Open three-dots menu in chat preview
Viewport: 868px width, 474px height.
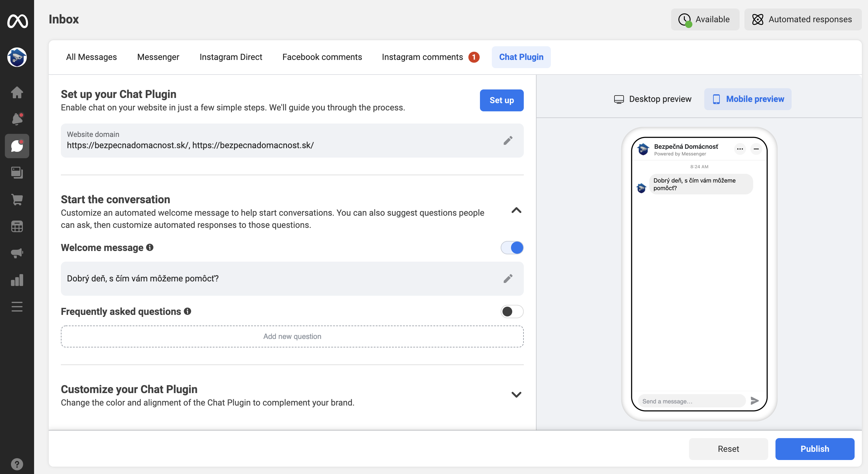(740, 149)
